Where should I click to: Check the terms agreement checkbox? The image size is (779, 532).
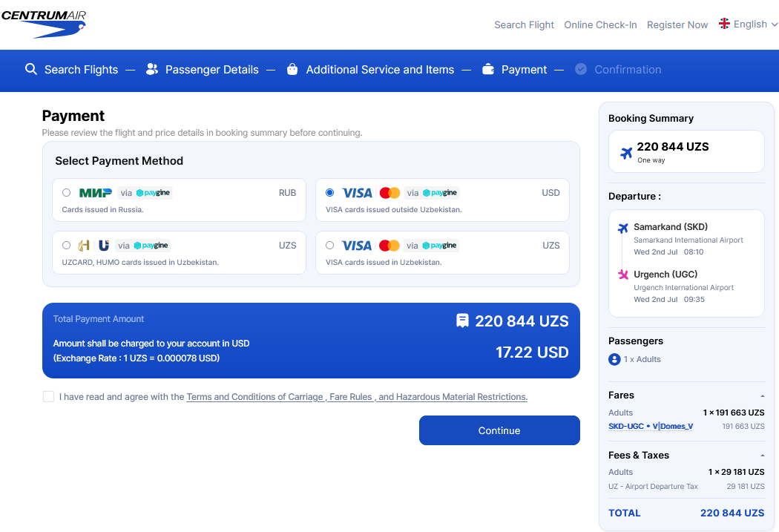(48, 396)
